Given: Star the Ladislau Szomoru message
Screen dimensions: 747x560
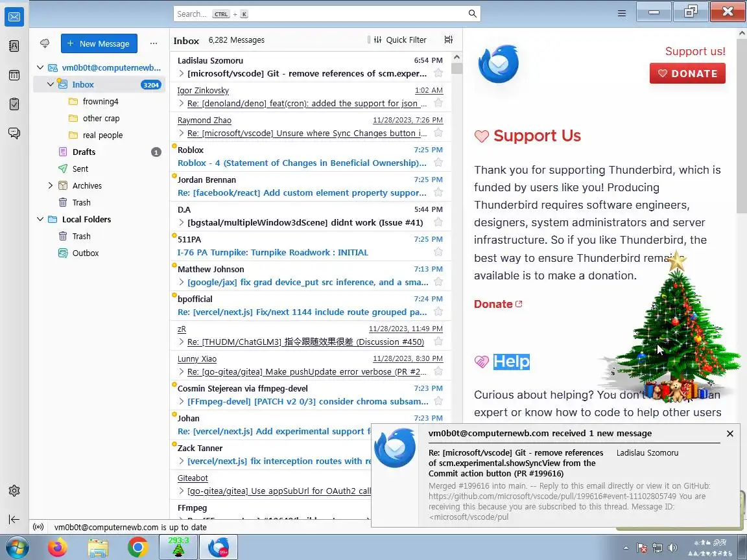Looking at the screenshot, I should tap(438, 73).
